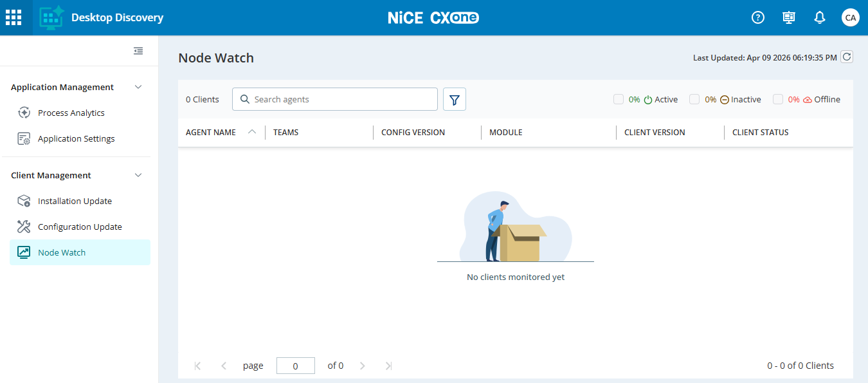Open Process Analytics page
868x383 pixels.
point(71,113)
